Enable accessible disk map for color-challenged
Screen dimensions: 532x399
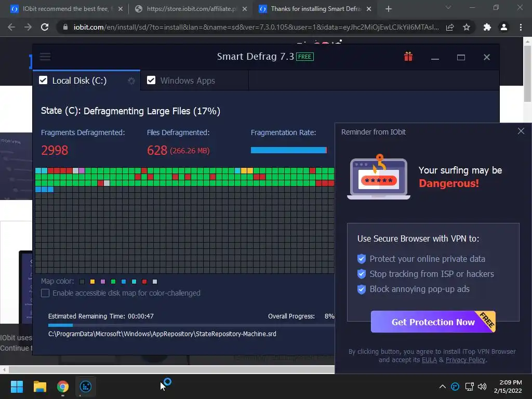point(45,293)
